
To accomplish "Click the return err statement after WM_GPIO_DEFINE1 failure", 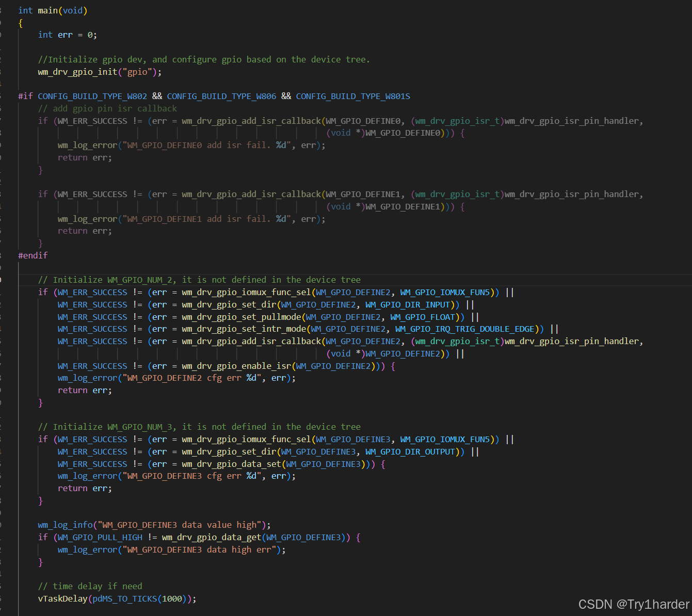I will click(84, 231).
